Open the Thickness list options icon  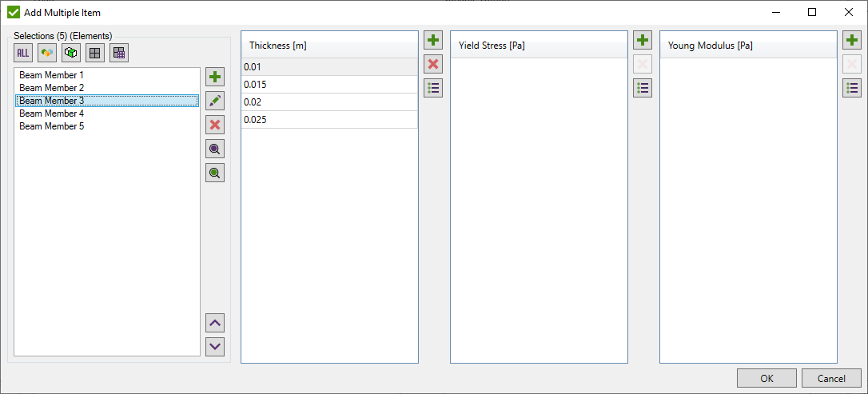point(433,88)
